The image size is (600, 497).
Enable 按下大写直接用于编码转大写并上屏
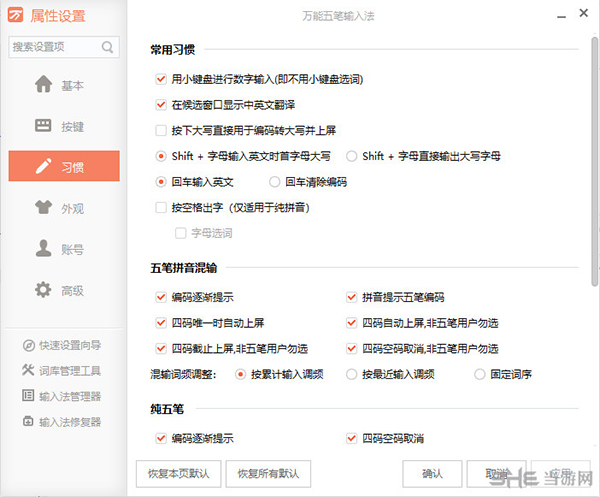coord(161,130)
